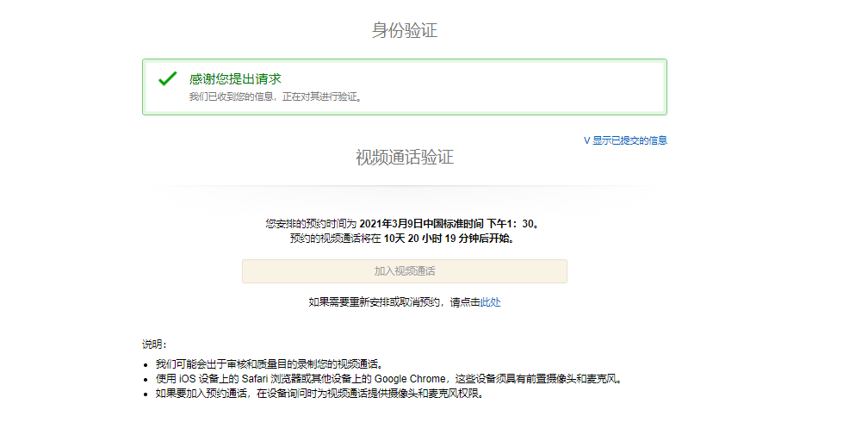Select the bullet about recording video calls

point(269,364)
